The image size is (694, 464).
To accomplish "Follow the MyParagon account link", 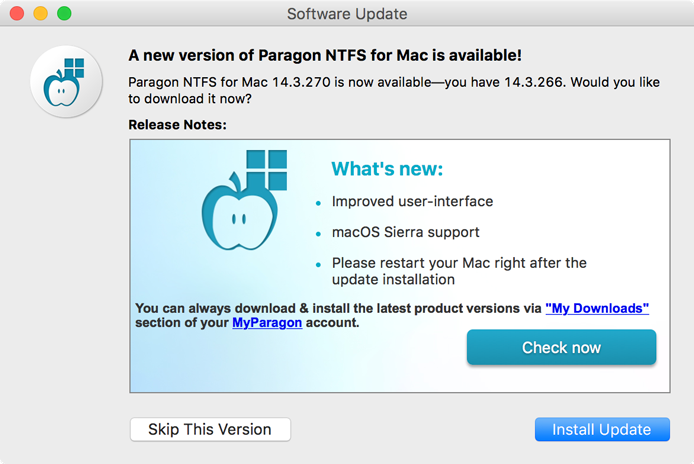I will point(267,323).
